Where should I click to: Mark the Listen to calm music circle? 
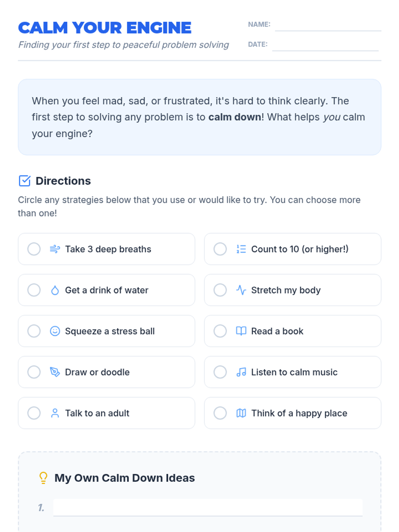click(220, 372)
